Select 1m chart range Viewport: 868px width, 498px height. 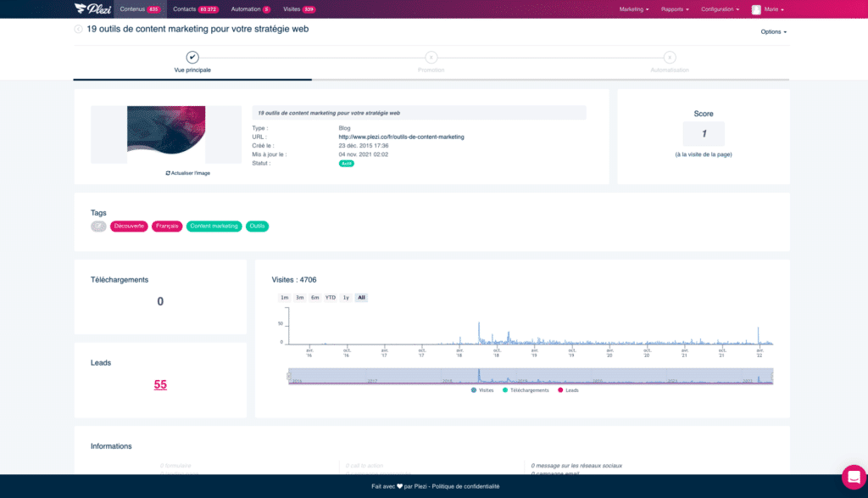[x=285, y=298]
